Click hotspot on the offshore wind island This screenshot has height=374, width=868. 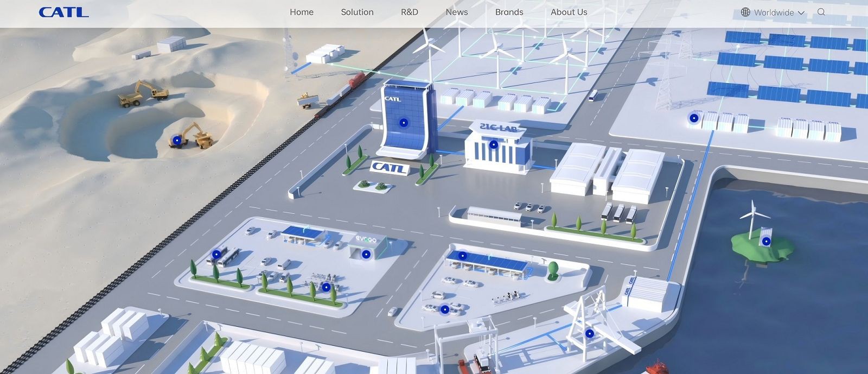click(x=766, y=242)
